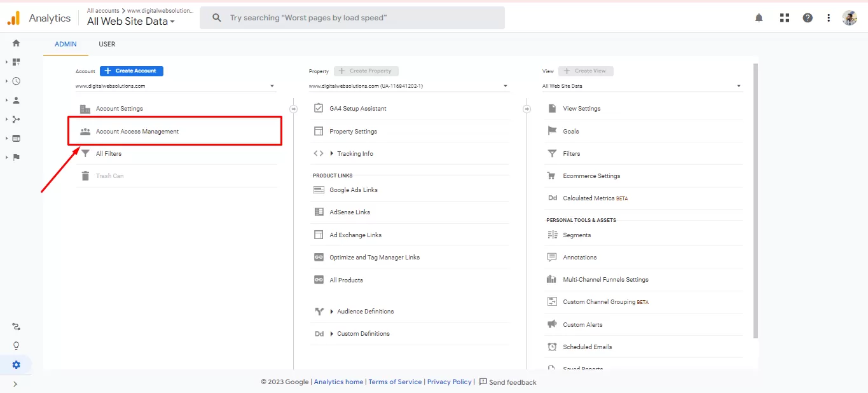868x393 pixels.
Task: Click the View column vertical scrollbar
Action: coord(755,203)
